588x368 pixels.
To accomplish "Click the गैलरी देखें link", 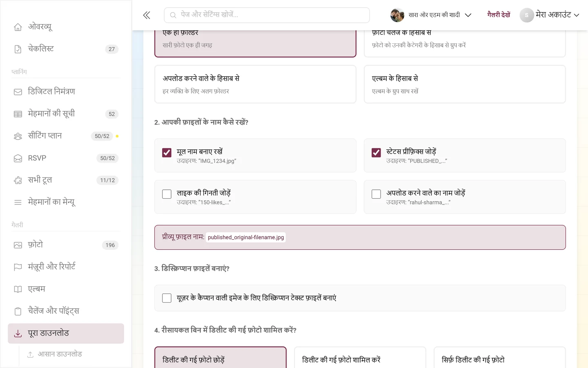I will [x=499, y=15].
